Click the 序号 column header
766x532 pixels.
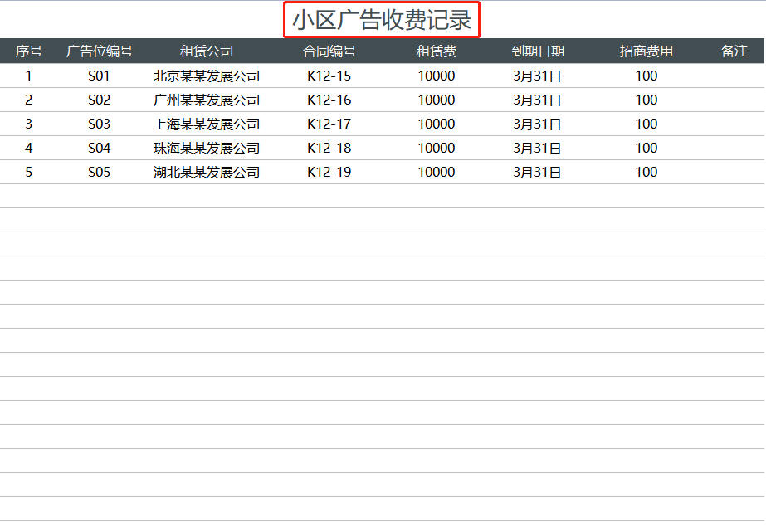pyautogui.click(x=29, y=51)
